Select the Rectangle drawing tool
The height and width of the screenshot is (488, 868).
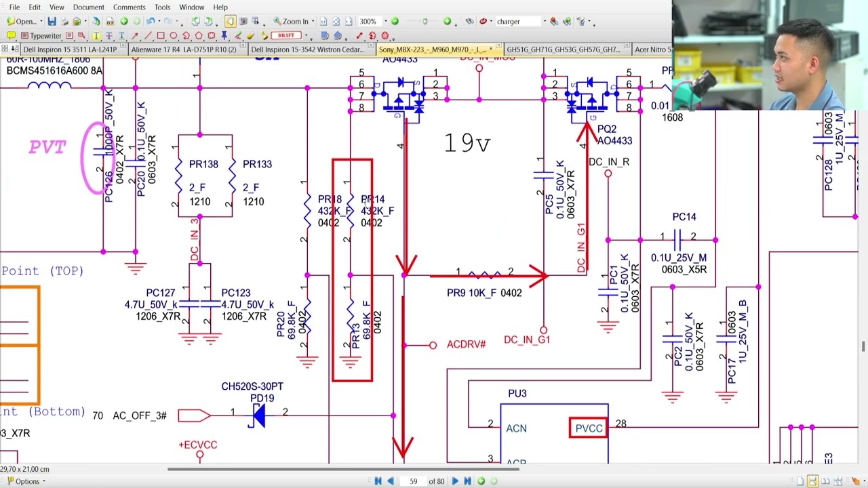(161, 36)
